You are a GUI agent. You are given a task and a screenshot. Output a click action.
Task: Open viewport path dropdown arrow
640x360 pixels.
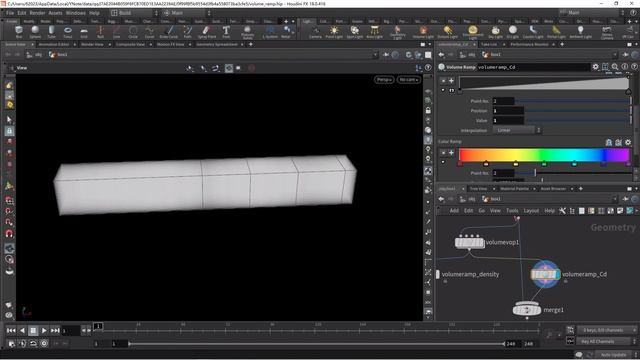[x=375, y=54]
